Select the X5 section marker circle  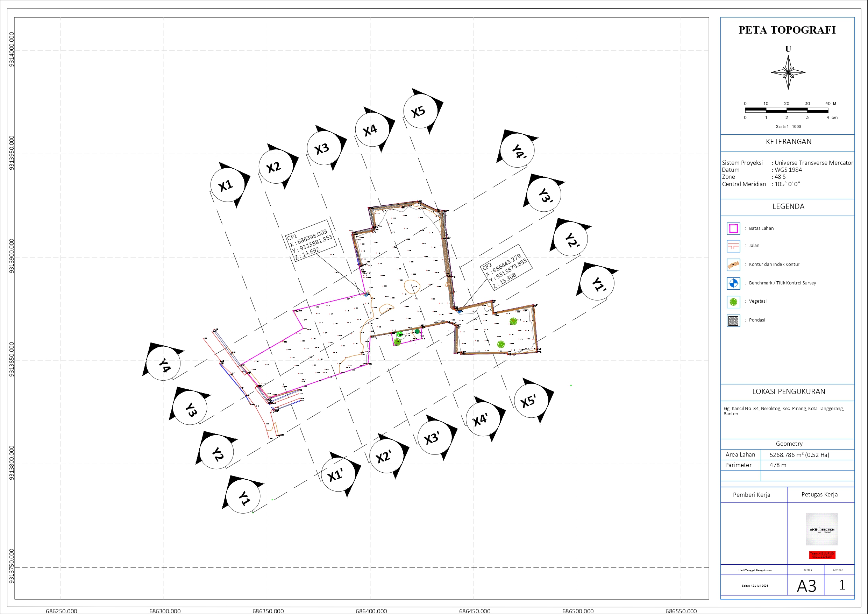(x=420, y=111)
